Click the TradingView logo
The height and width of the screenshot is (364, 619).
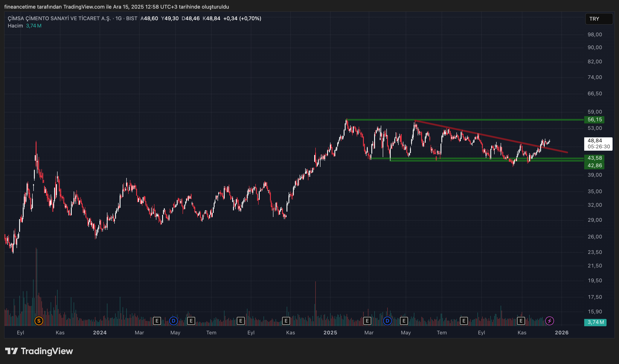tap(39, 351)
